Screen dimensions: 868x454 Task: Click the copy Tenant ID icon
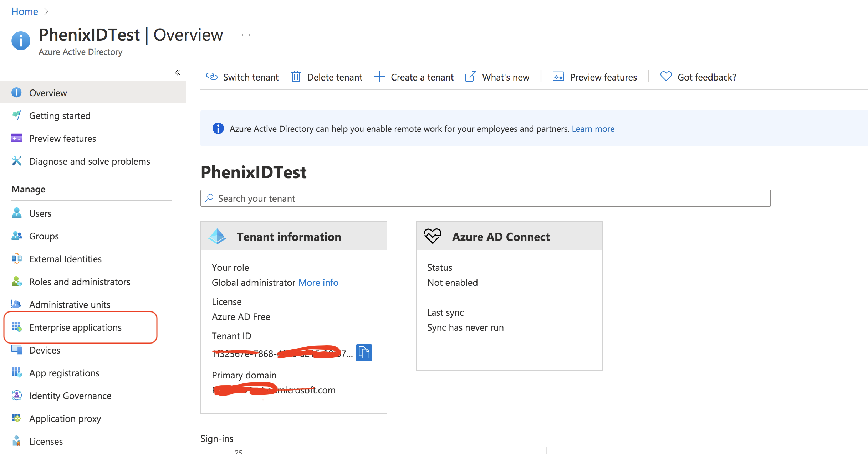click(x=364, y=353)
